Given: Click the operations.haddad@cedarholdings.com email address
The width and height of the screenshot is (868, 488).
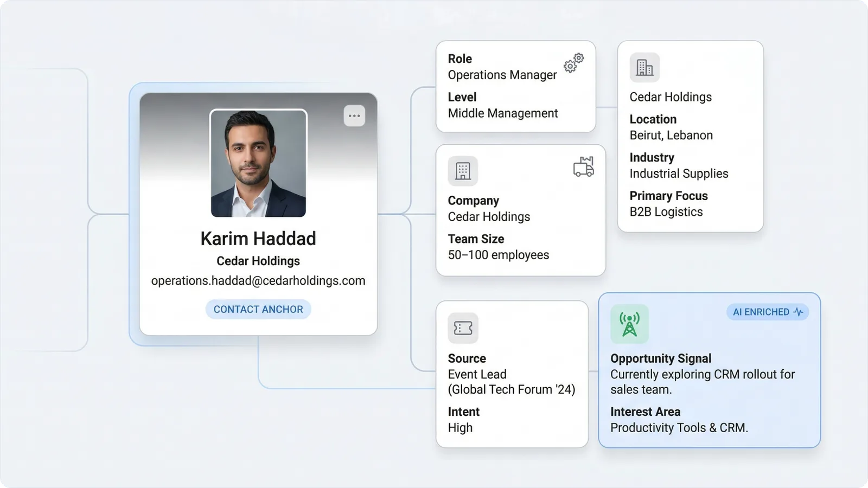Looking at the screenshot, I should (x=258, y=281).
